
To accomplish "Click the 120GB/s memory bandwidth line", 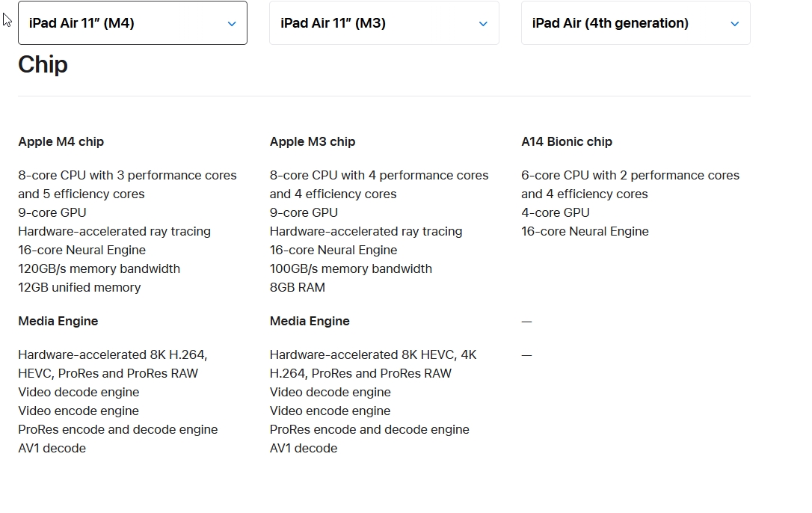I will (99, 268).
